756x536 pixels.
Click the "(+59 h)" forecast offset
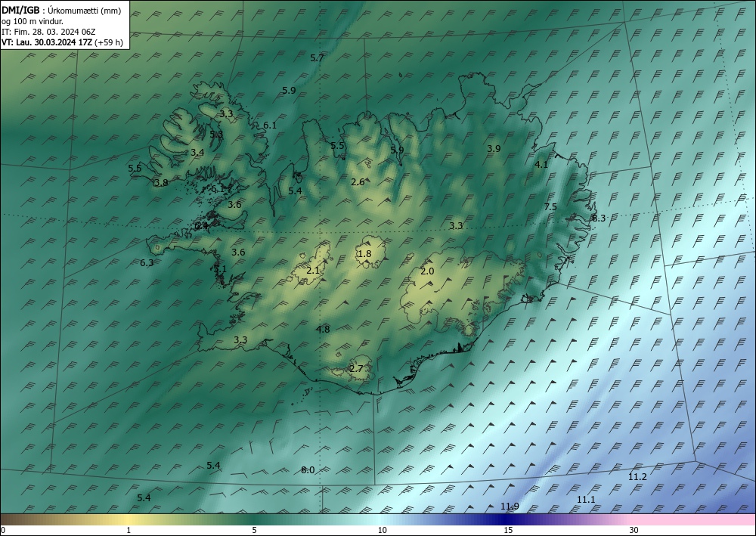[108, 42]
